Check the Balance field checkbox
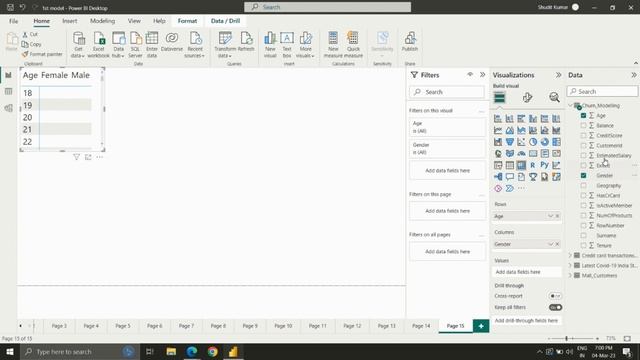Viewport: 640px width, 360px height. [583, 126]
